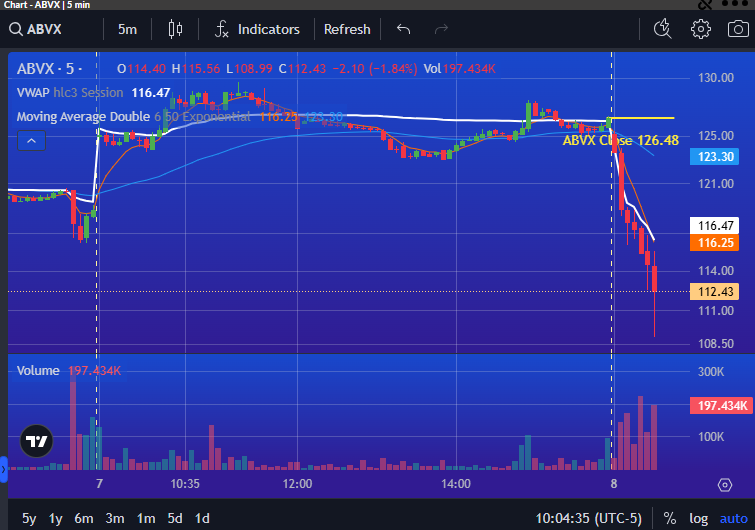Click the 112.43 current price label
The width and height of the screenshot is (755, 530).
point(715,292)
